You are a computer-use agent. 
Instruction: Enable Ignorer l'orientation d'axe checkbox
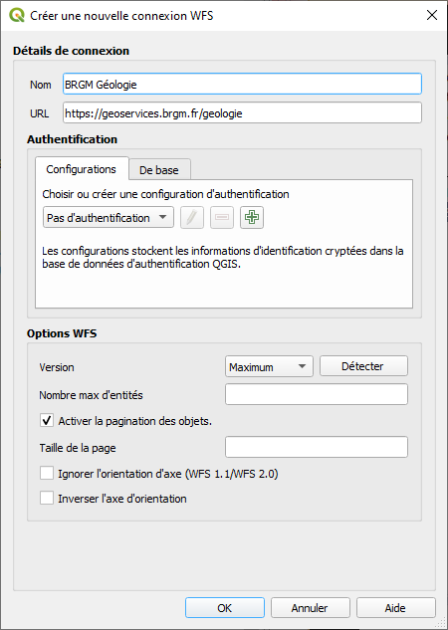coord(47,473)
